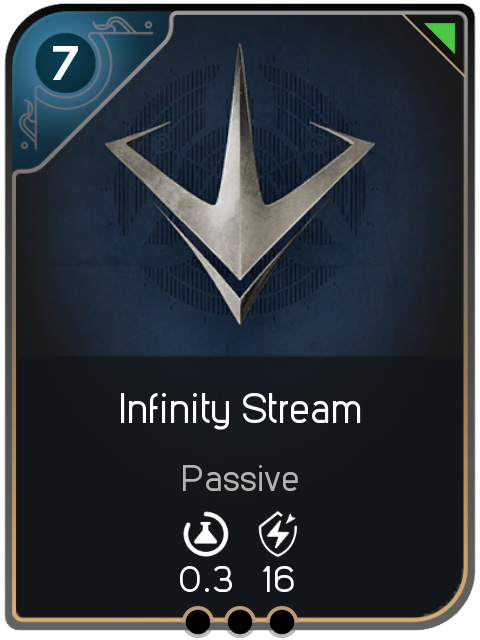The image size is (480, 640).
Task: Click the 16 energy armor value
Action: pos(278,579)
